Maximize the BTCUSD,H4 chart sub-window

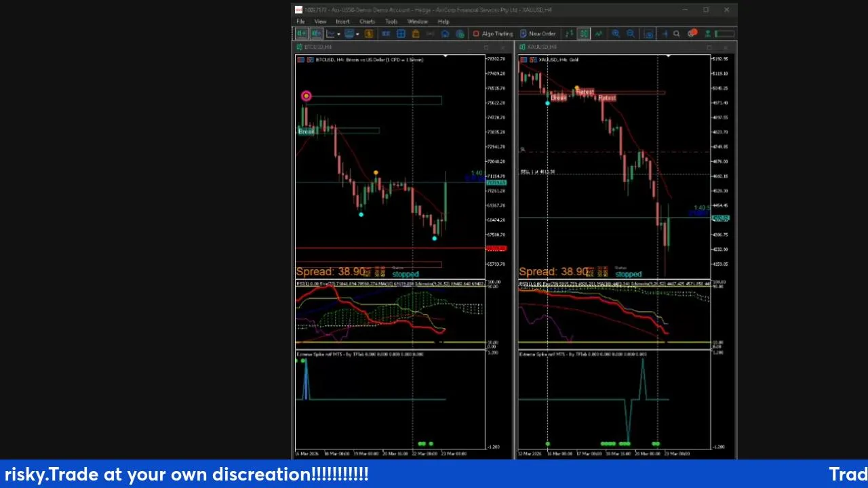pos(486,47)
